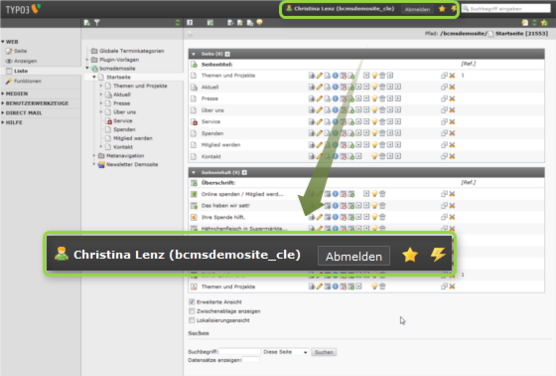Screen dimensions: 556x376
Task: Select Newsletter Demosite in page tree
Action: [132, 165]
